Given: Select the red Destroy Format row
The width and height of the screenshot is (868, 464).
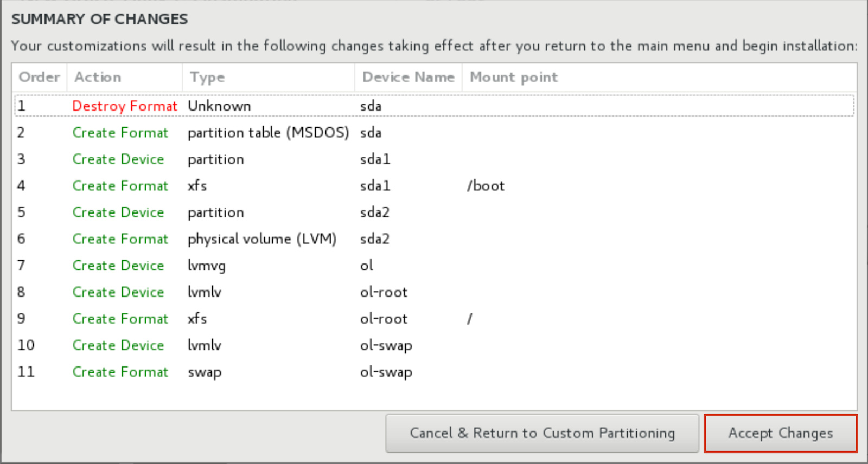Looking at the screenshot, I should [435, 106].
